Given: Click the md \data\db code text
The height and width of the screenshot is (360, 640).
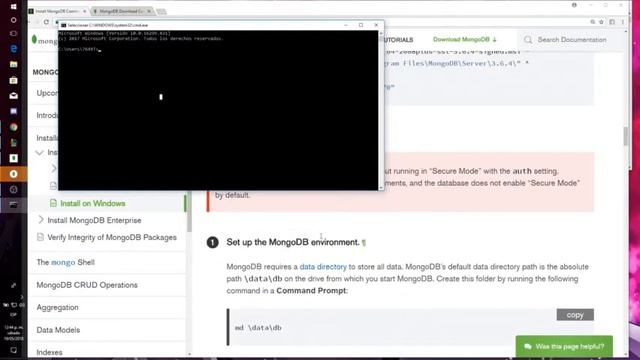Looking at the screenshot, I should pyautogui.click(x=258, y=327).
